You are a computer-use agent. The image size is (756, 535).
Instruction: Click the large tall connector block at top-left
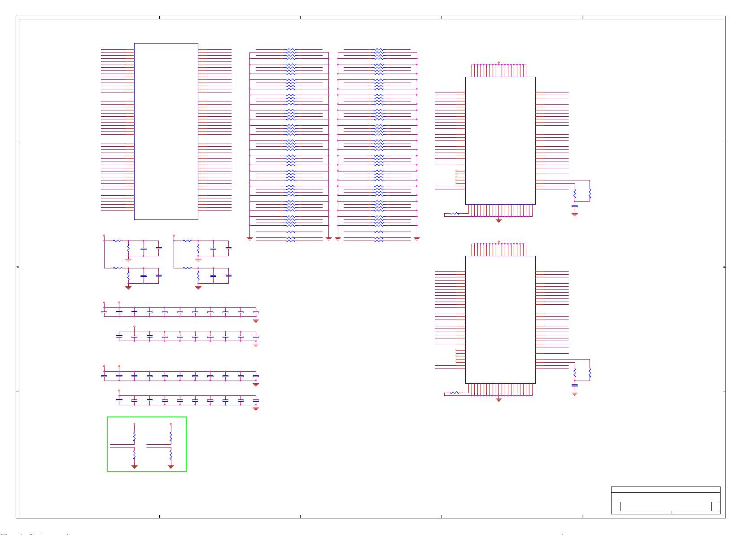point(166,131)
